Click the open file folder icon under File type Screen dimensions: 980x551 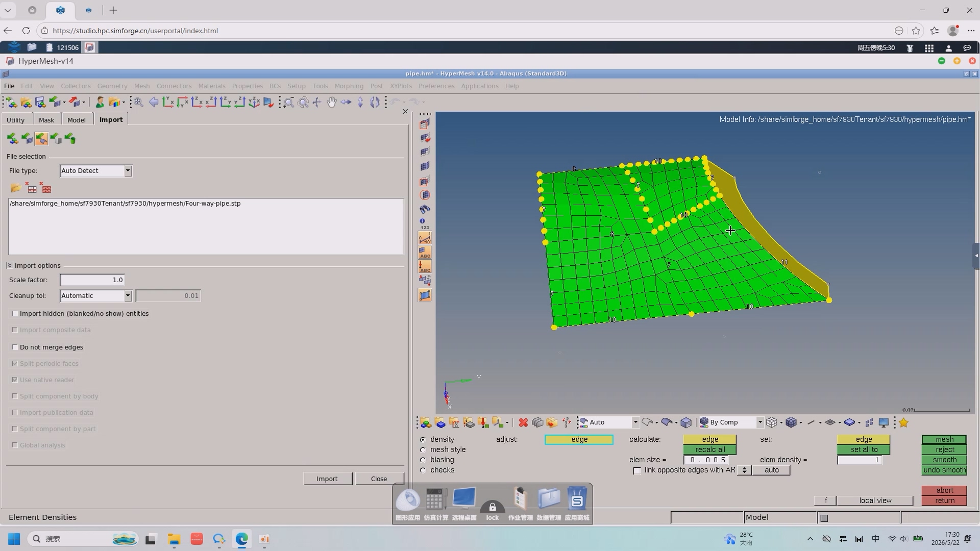click(16, 188)
